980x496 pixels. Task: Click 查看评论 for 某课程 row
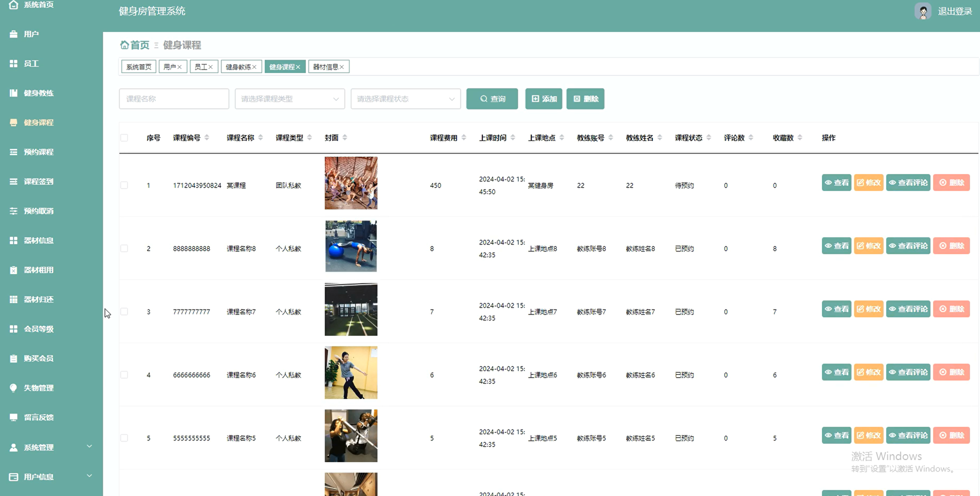(x=908, y=183)
